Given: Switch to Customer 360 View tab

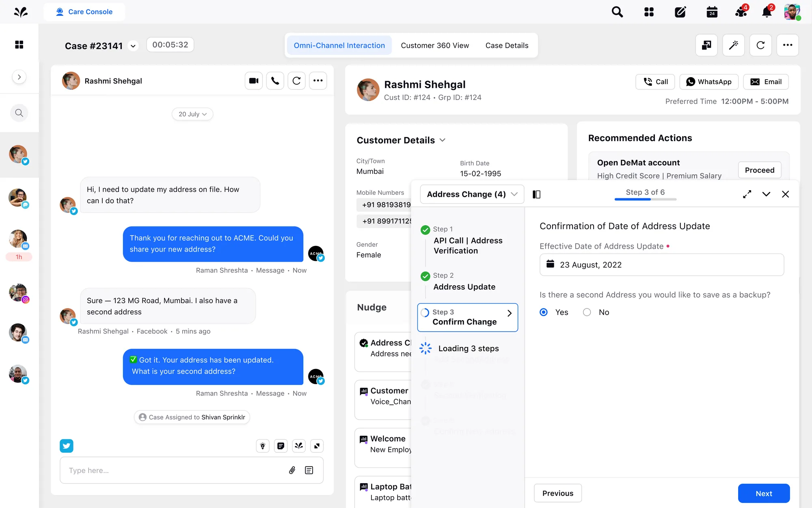Looking at the screenshot, I should tap(435, 46).
